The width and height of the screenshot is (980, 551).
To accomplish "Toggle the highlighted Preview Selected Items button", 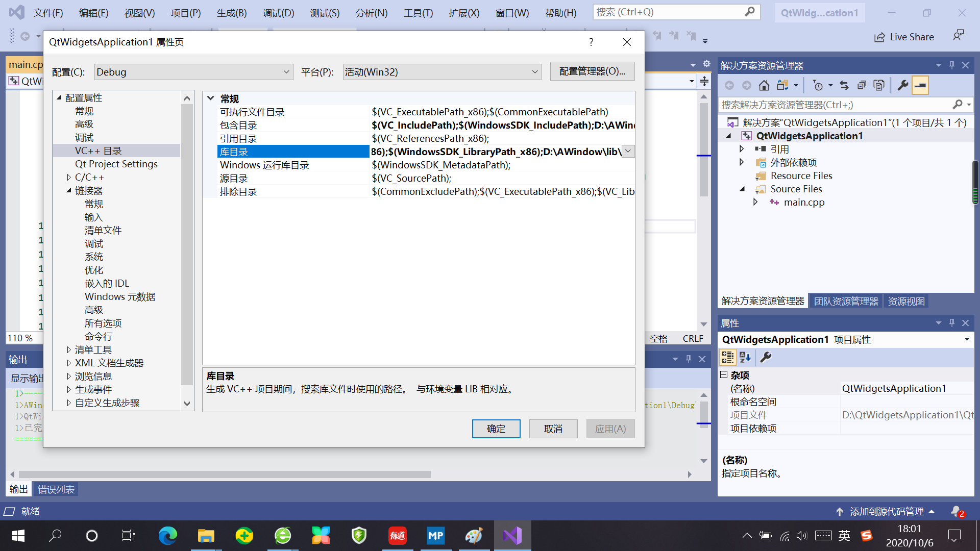I will [x=920, y=85].
